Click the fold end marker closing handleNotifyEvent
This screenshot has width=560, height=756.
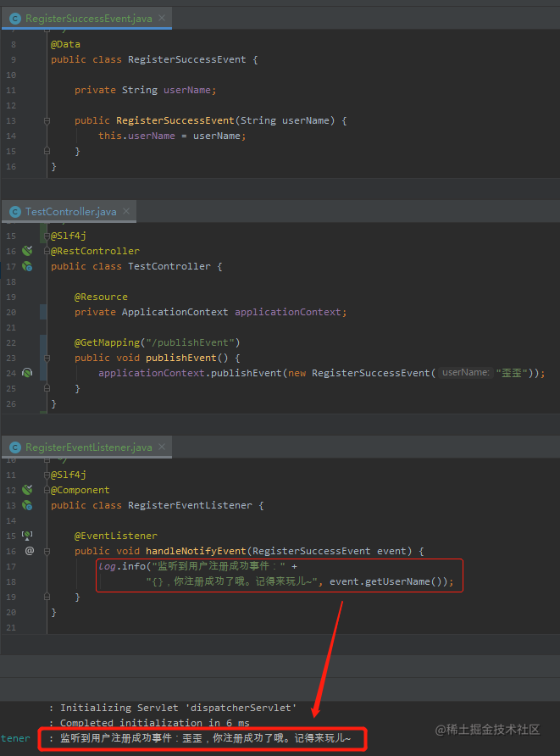(x=47, y=597)
